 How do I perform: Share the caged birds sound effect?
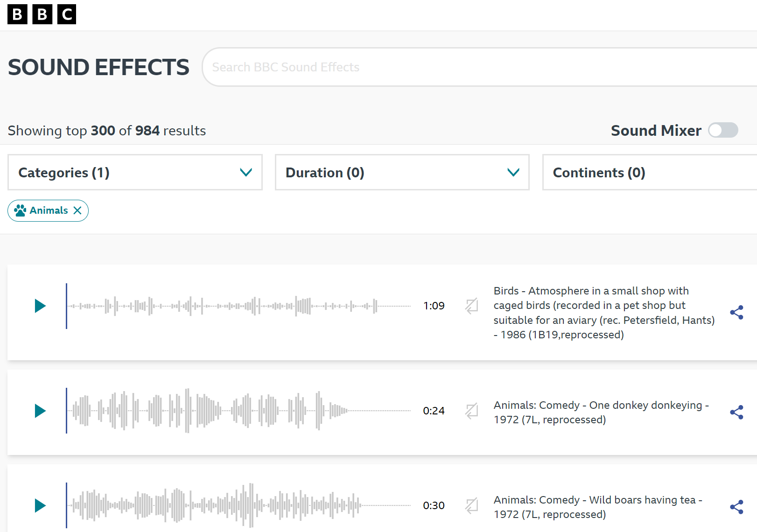tap(736, 313)
